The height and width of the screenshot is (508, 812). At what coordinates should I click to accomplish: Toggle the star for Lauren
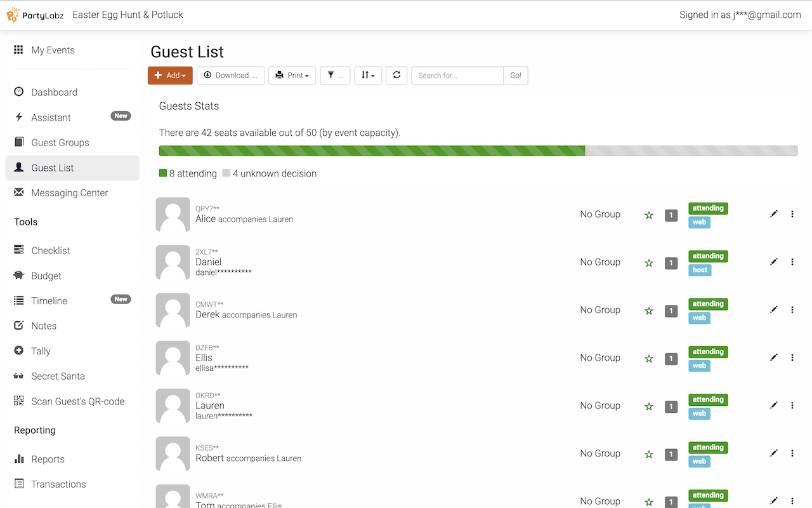[x=649, y=406]
